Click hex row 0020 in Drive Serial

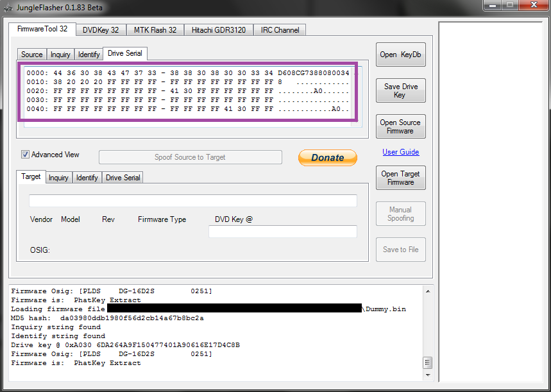click(188, 90)
